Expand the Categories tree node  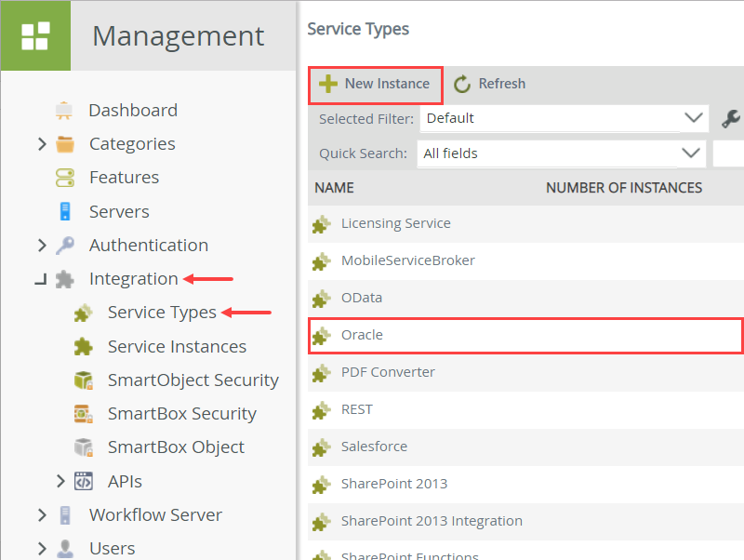41,143
